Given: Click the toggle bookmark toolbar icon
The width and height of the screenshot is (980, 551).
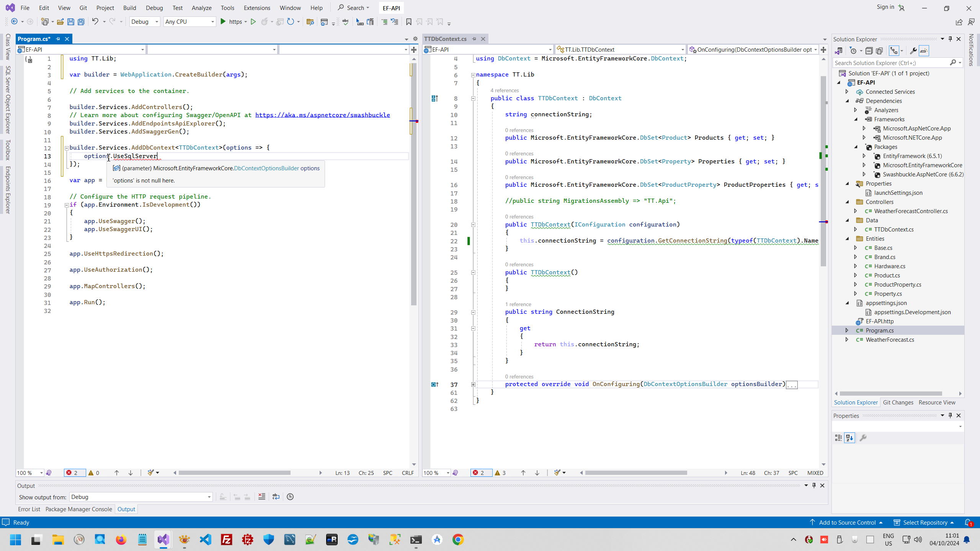Looking at the screenshot, I should (x=408, y=22).
